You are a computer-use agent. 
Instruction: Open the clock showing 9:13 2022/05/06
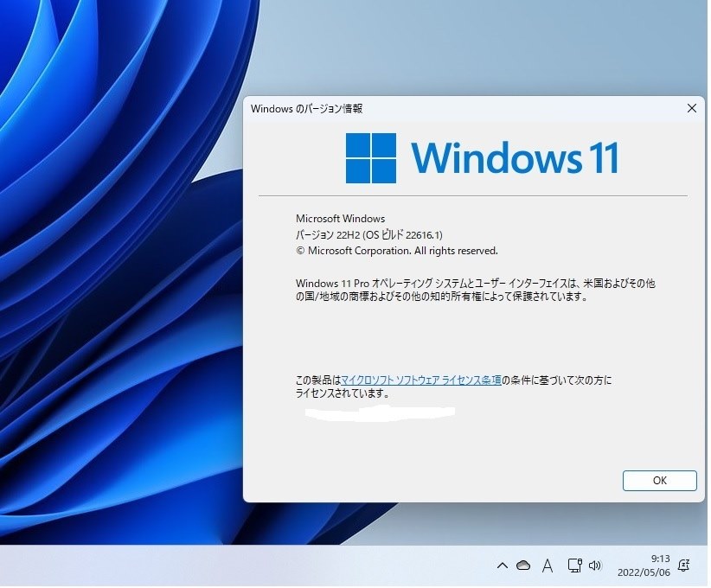point(644,566)
